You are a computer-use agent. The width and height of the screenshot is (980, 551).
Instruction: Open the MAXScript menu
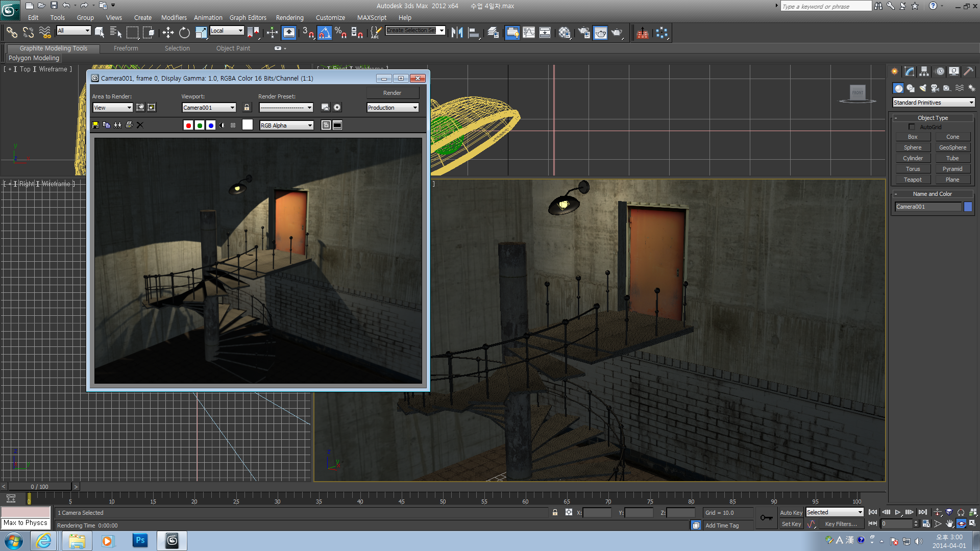372,17
